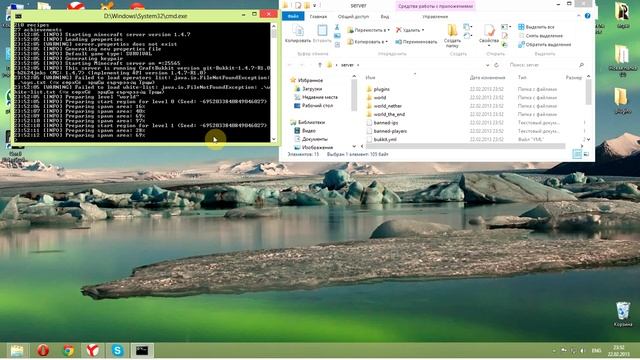The width and height of the screenshot is (640, 360).
Task: Click the cmd.exe title bar system icon
Action: pos(18,16)
